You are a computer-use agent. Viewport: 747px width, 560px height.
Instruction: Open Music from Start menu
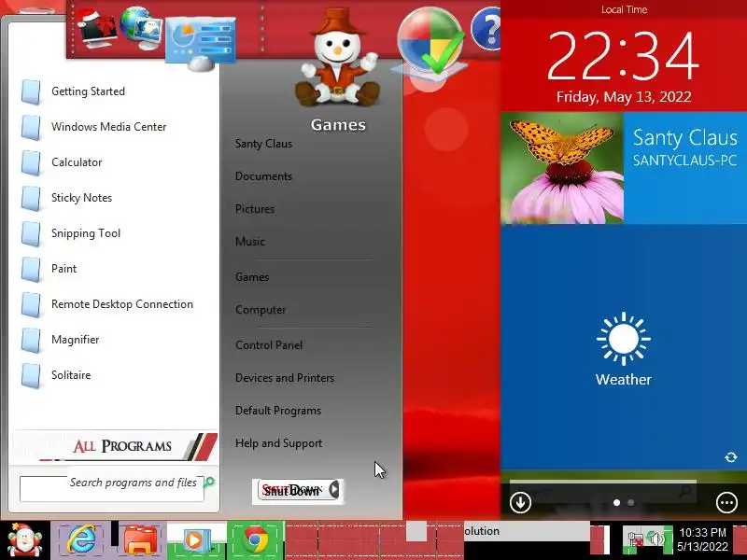(x=249, y=242)
